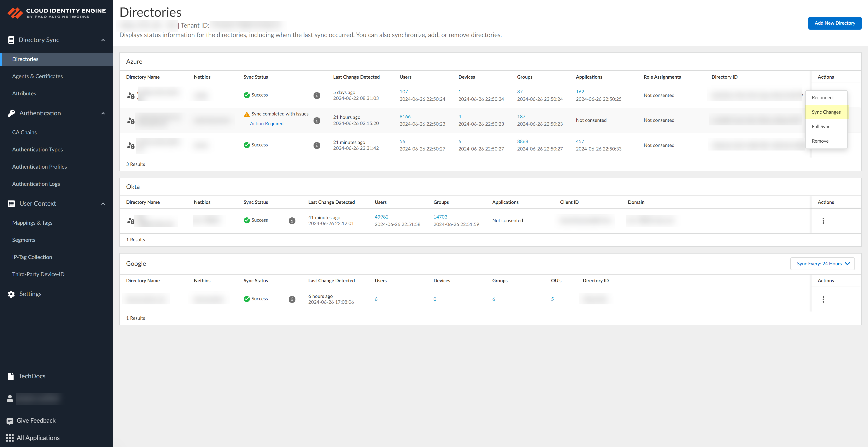The height and width of the screenshot is (447, 868).
Task: Collapse the Directory Sync section
Action: 103,40
